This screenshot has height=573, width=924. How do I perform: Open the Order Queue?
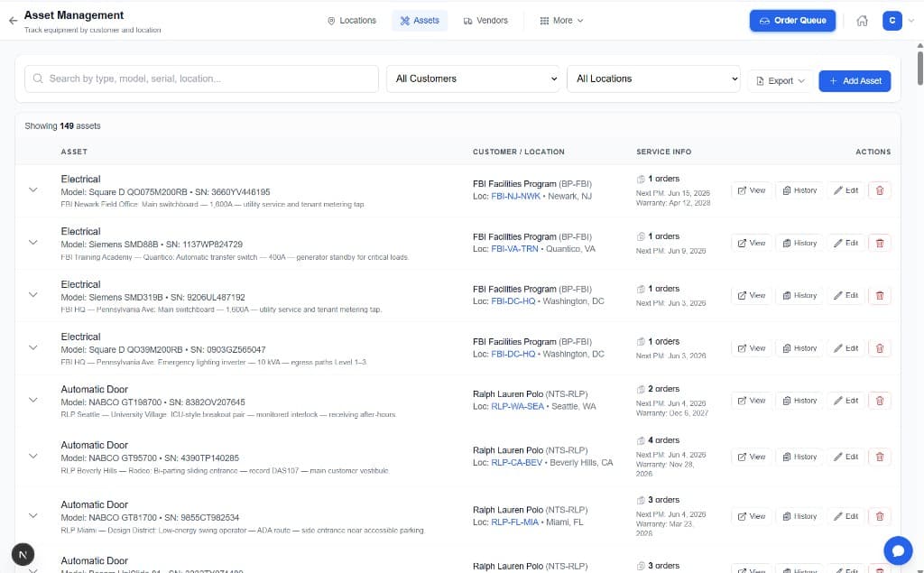792,21
